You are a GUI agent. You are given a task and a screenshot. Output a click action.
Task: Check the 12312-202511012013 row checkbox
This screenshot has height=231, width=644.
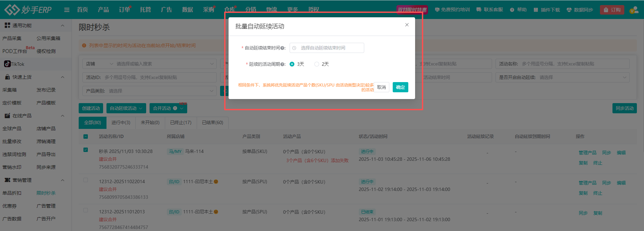click(x=85, y=210)
